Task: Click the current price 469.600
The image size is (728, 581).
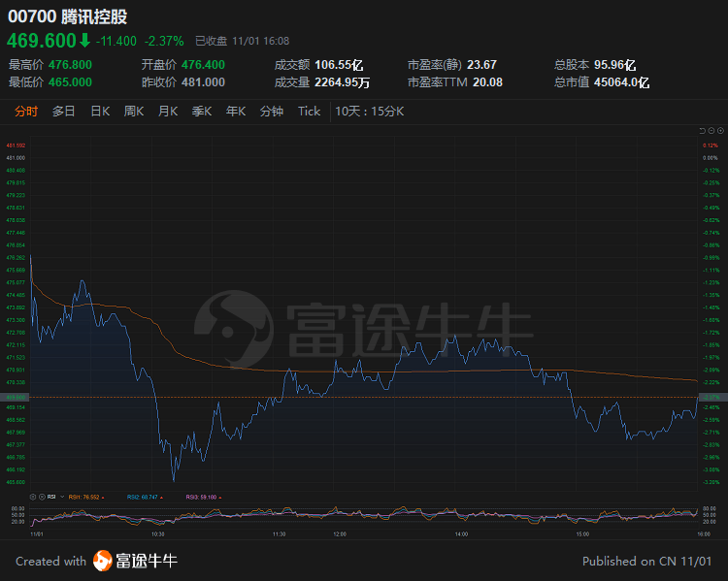Action: pos(42,41)
